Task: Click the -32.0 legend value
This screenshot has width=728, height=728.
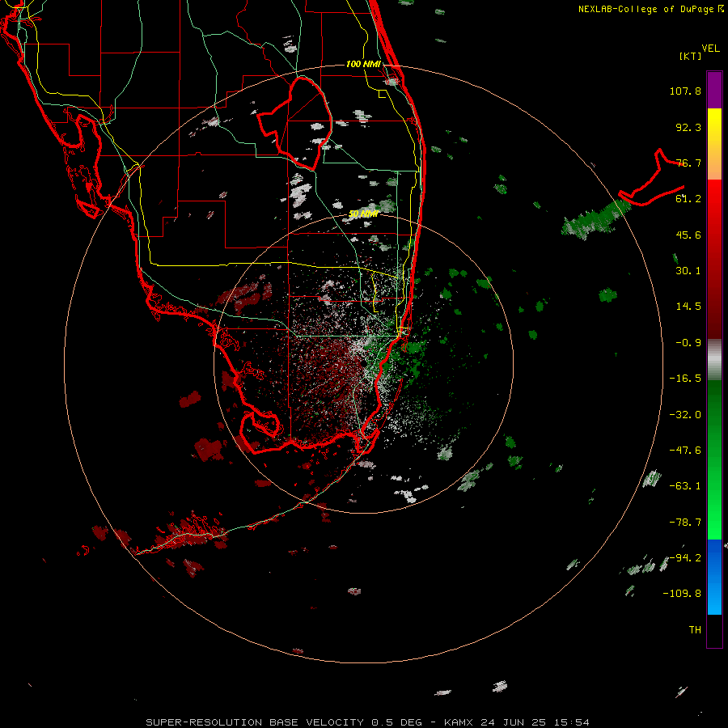Action: tap(685, 415)
